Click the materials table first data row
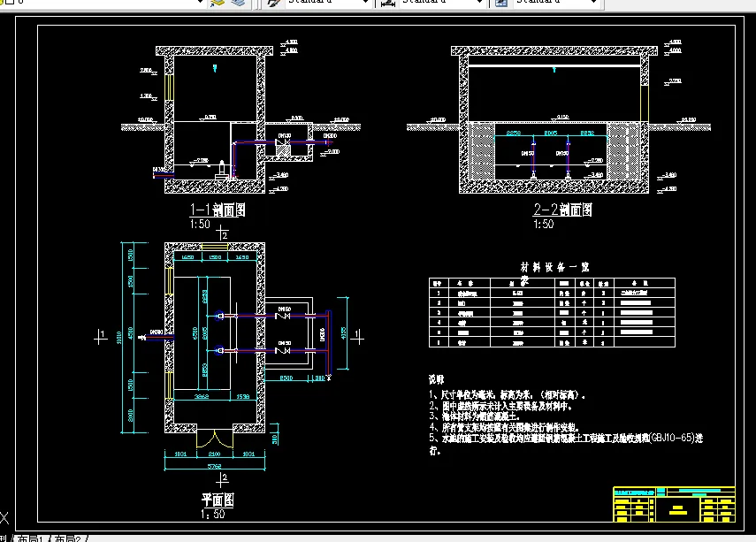 [x=552, y=293]
